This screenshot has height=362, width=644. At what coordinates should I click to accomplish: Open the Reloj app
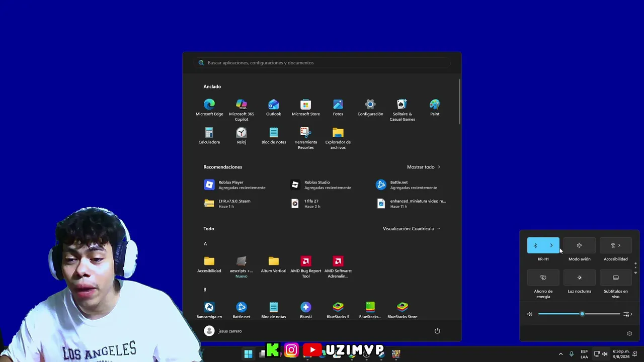242,136
